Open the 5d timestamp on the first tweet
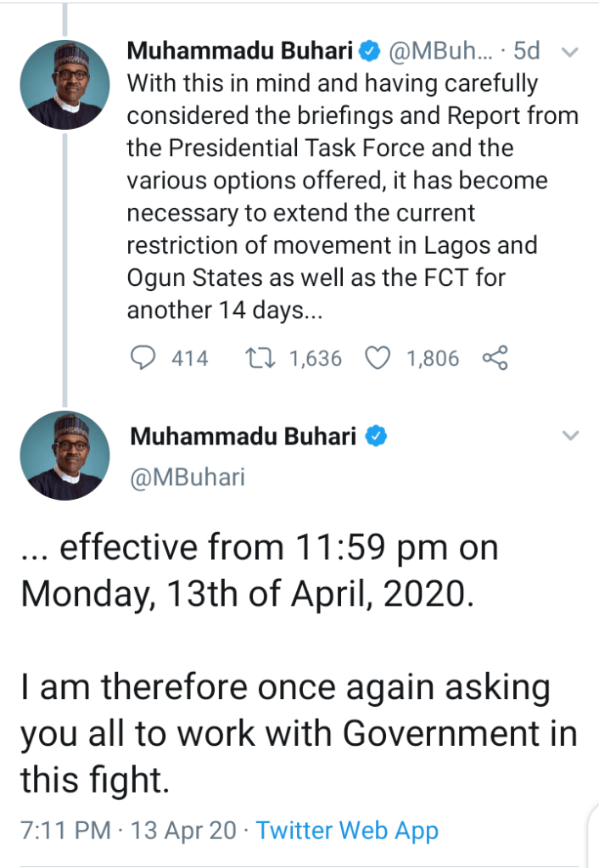Image resolution: width=599 pixels, height=868 pixels. tap(526, 52)
